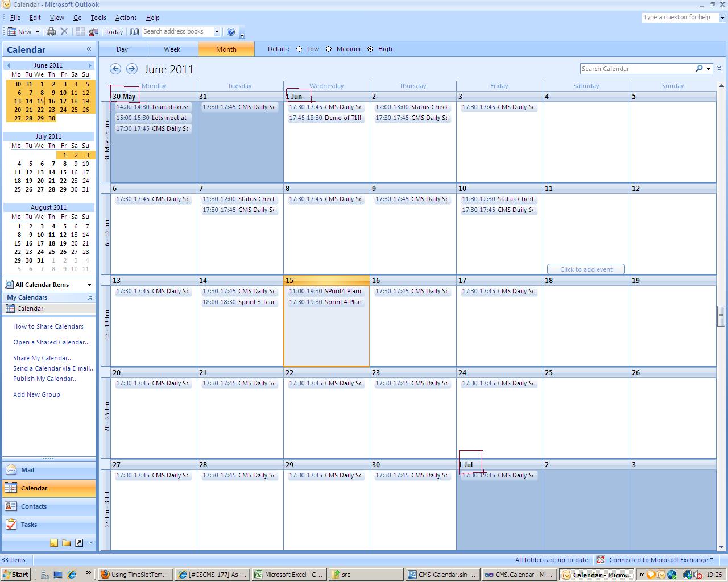Click the blue Help question-mark icon
Image resolution: width=728 pixels, height=582 pixels.
[231, 32]
